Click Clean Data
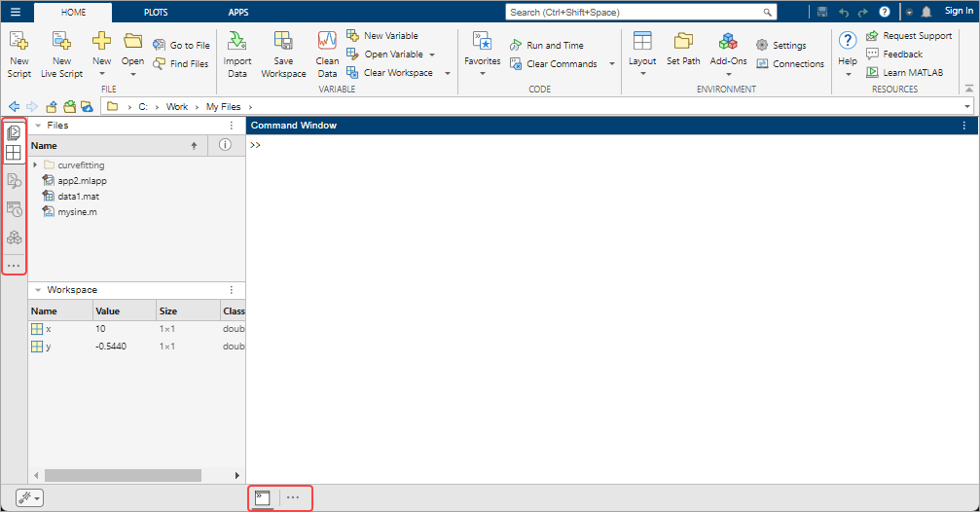980x512 pixels. pyautogui.click(x=327, y=55)
